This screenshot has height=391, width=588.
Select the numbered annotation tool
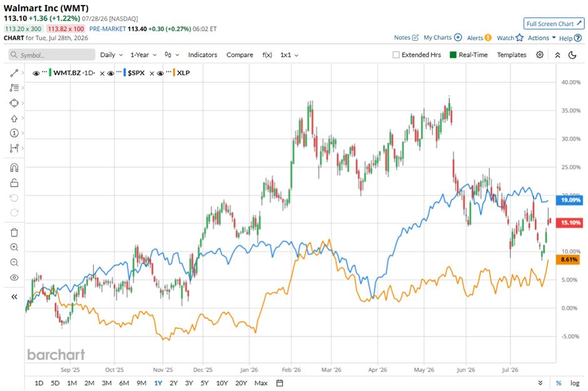point(14,133)
